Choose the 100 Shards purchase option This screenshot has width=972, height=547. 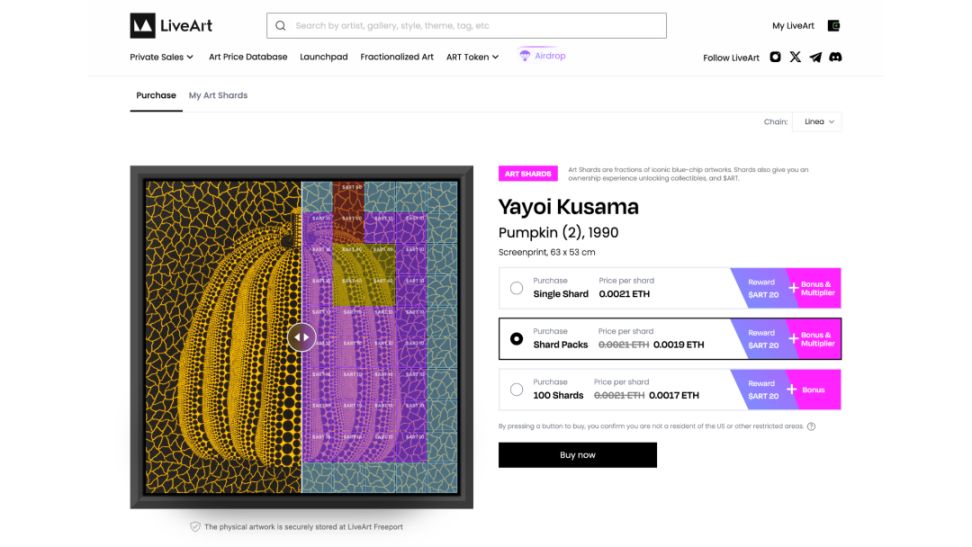(x=516, y=390)
